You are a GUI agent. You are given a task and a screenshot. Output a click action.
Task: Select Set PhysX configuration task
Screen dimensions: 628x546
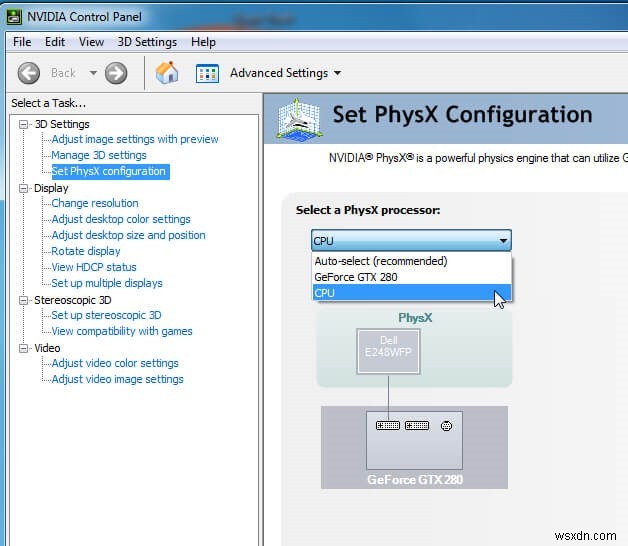[x=110, y=171]
